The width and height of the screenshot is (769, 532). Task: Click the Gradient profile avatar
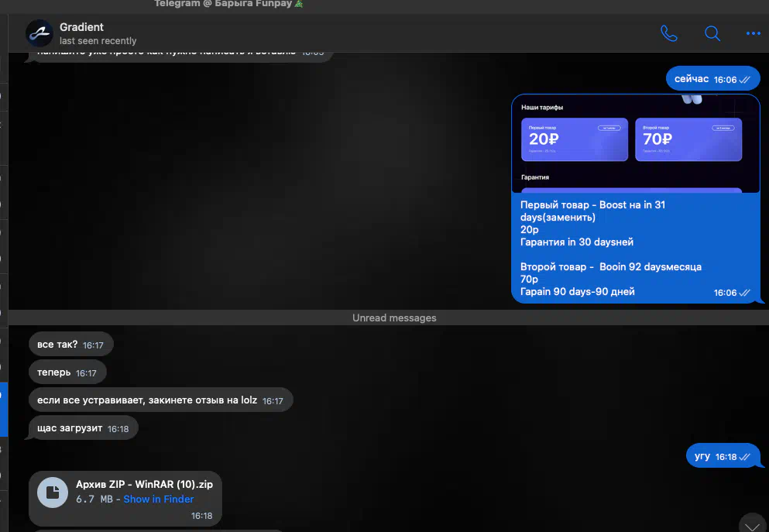(x=39, y=33)
